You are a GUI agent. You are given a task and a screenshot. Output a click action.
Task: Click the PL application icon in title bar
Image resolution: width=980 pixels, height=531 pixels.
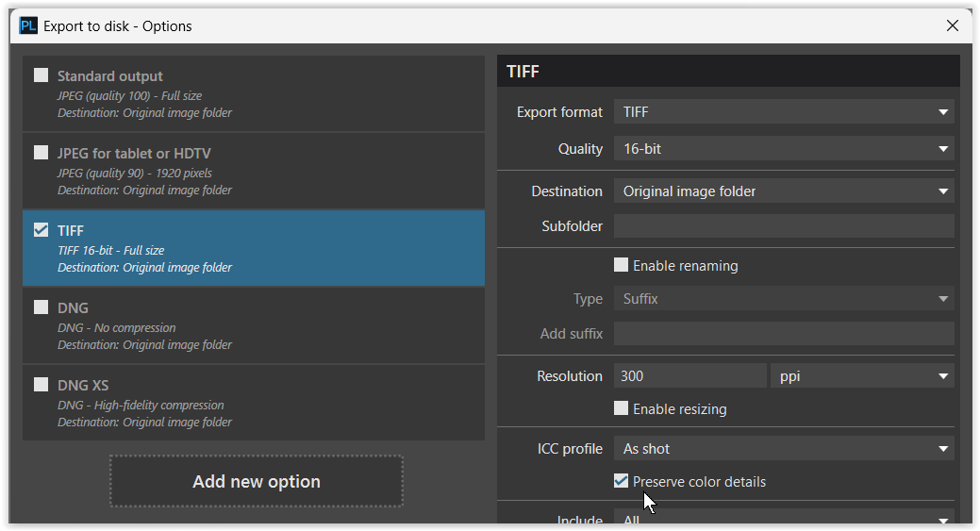pyautogui.click(x=28, y=26)
